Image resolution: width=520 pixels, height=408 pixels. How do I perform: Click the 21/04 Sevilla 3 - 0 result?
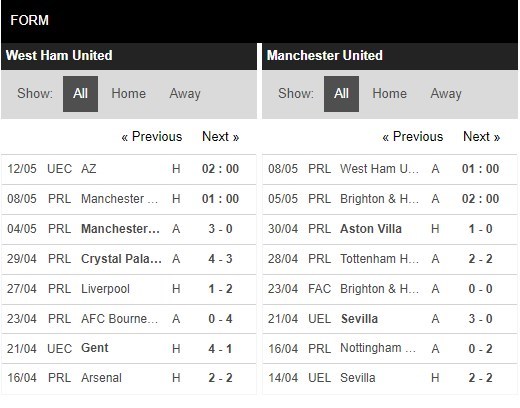point(390,319)
